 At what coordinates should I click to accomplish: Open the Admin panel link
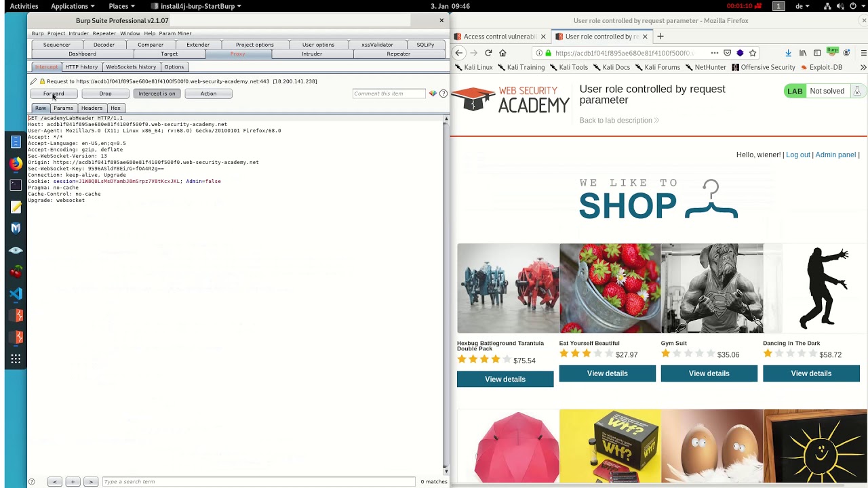point(835,155)
